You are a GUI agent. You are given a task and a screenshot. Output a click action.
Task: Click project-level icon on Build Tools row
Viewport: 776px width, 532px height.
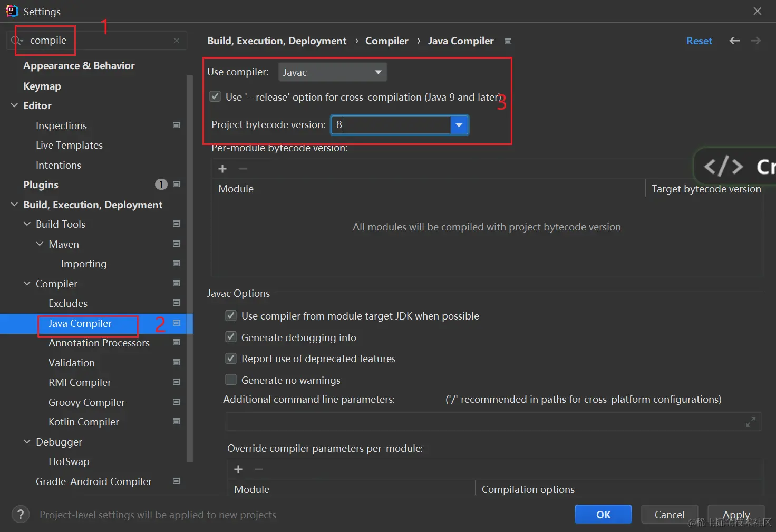pos(177,224)
